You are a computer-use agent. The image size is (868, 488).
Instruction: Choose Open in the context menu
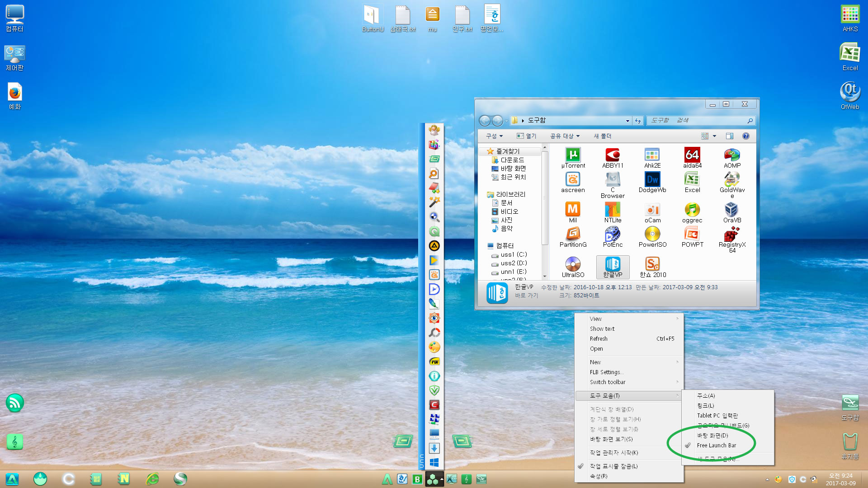[x=629, y=349]
